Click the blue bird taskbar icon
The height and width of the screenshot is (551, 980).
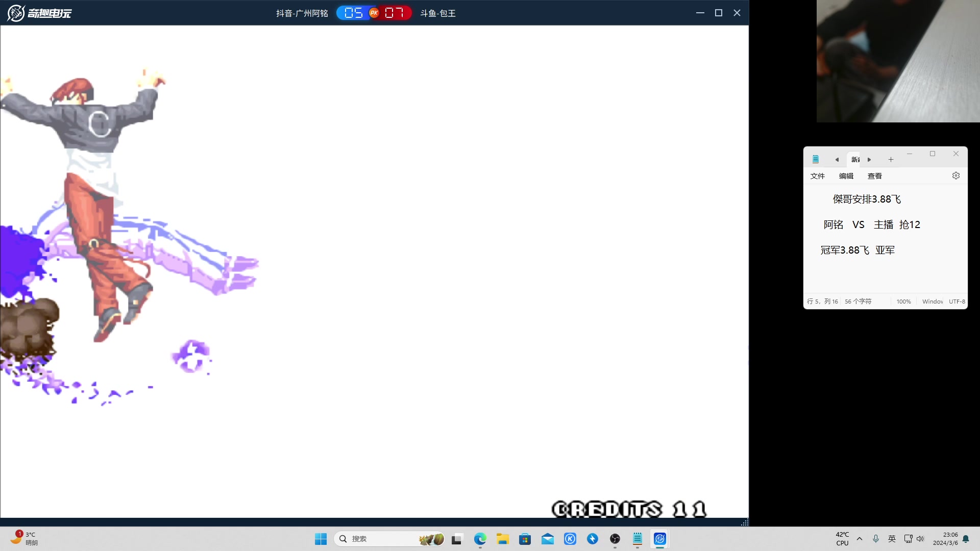click(x=593, y=539)
